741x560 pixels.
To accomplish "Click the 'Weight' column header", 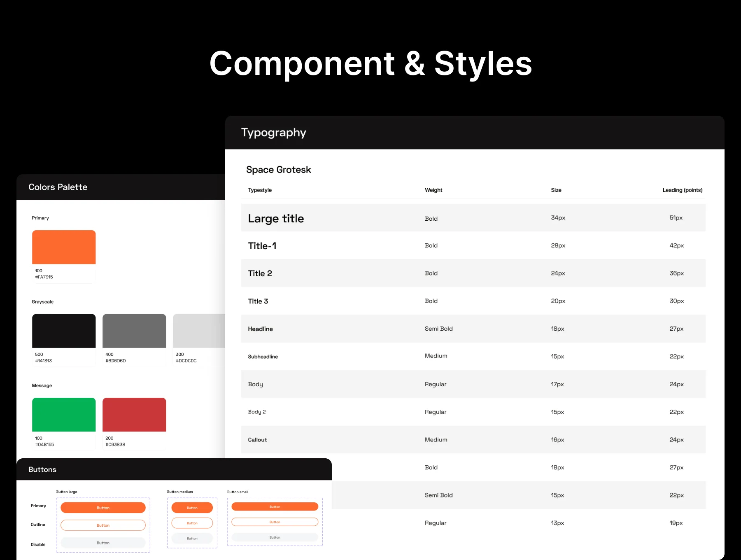I will point(433,190).
